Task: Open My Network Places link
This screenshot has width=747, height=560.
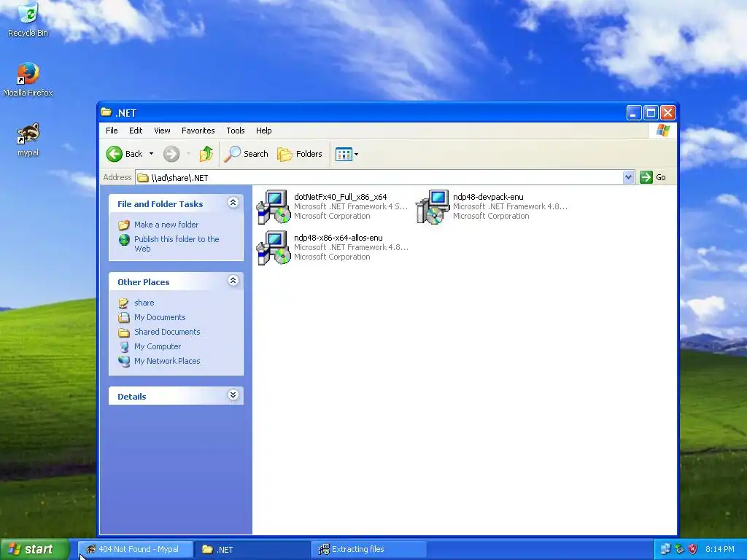Action: coord(167,361)
